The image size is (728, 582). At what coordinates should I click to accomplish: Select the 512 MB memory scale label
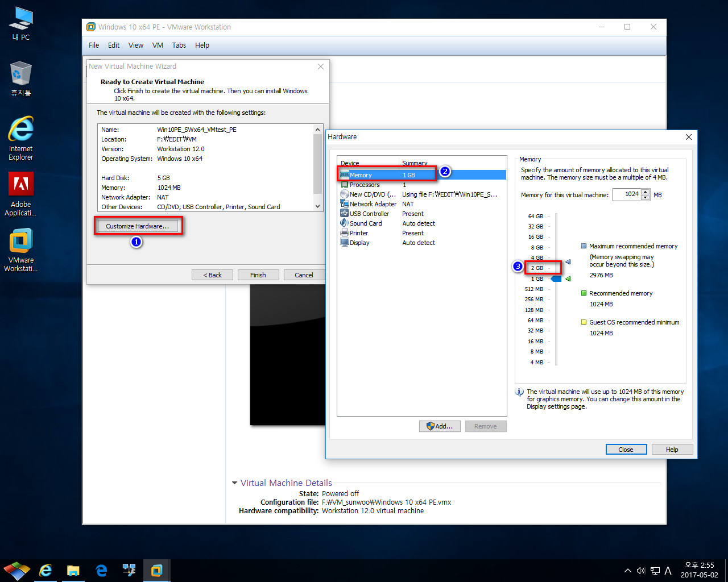tap(534, 289)
